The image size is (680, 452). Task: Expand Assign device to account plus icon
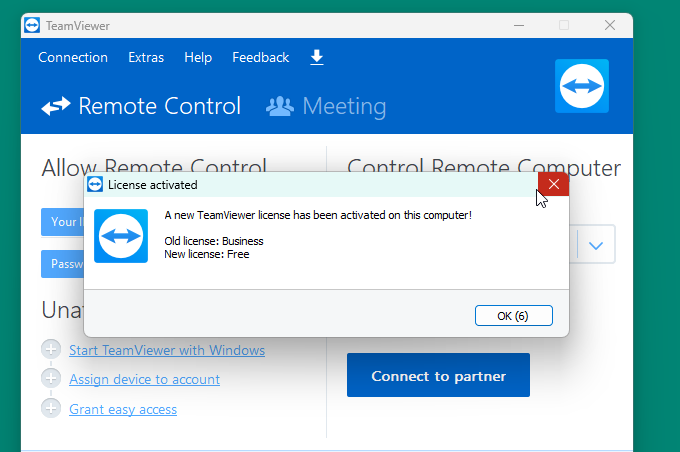coord(51,378)
